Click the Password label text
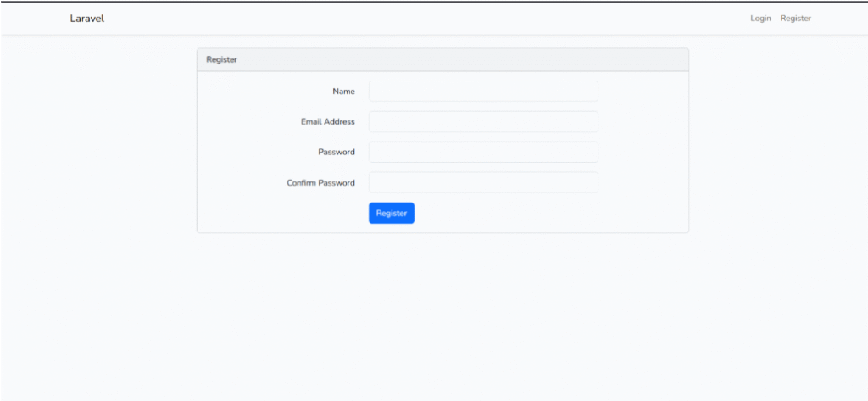Screen dimensions: 868x401 tap(337, 152)
